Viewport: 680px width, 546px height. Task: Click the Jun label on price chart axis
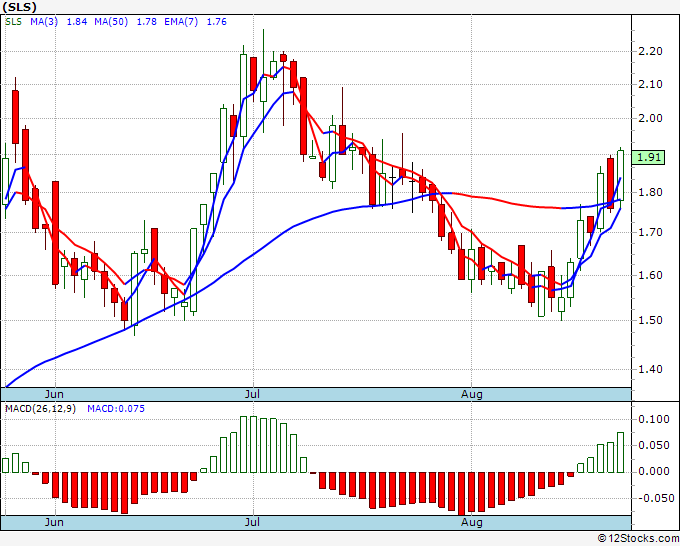pos(54,395)
